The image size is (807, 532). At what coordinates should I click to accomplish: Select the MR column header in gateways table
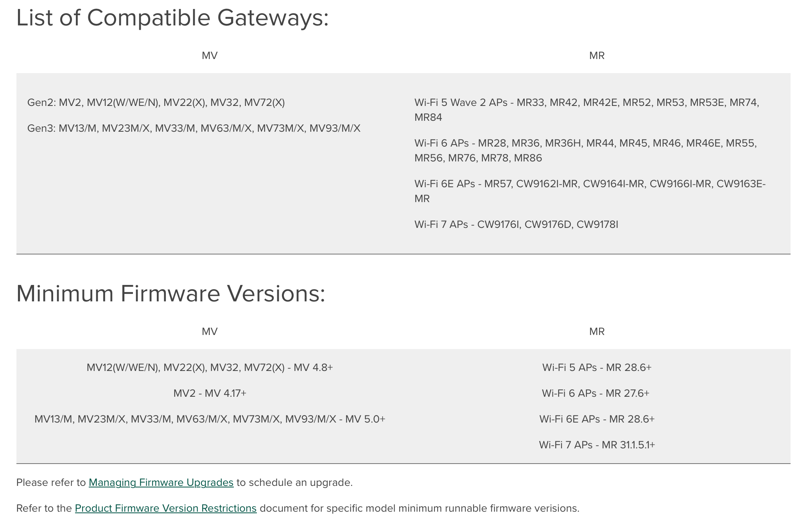pyautogui.click(x=597, y=55)
